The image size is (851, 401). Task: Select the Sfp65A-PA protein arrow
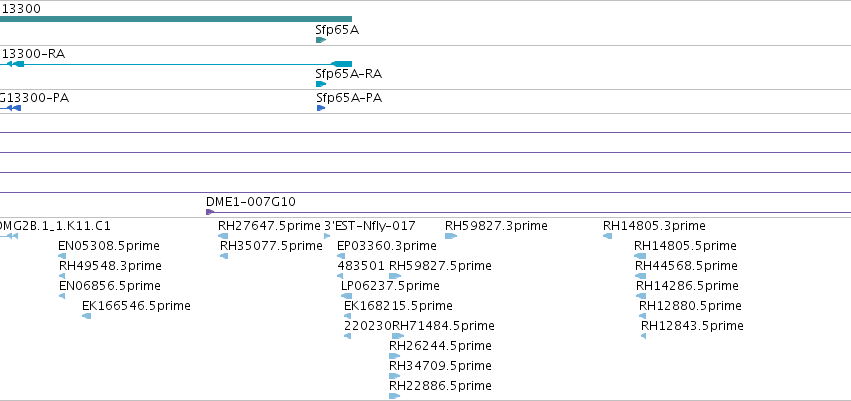pos(321,108)
